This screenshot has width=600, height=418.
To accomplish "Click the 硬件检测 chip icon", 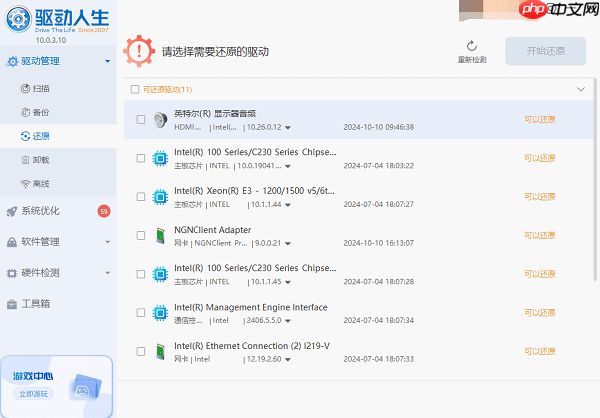I will coord(12,273).
